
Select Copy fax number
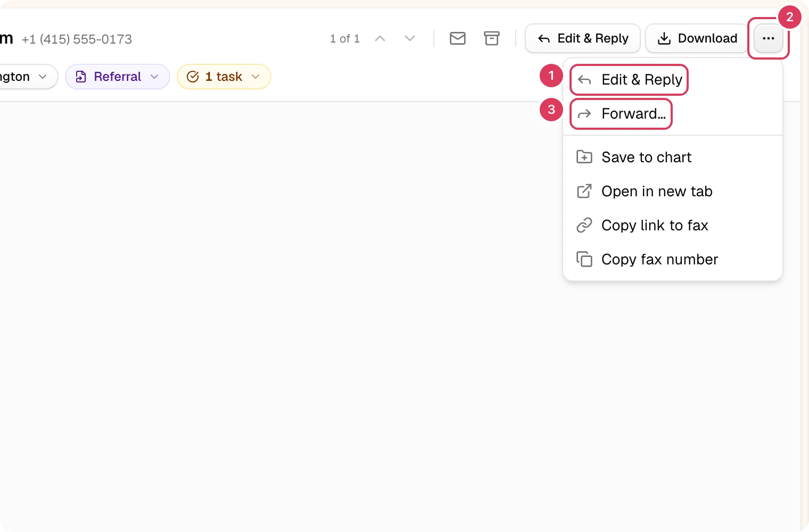point(673,260)
